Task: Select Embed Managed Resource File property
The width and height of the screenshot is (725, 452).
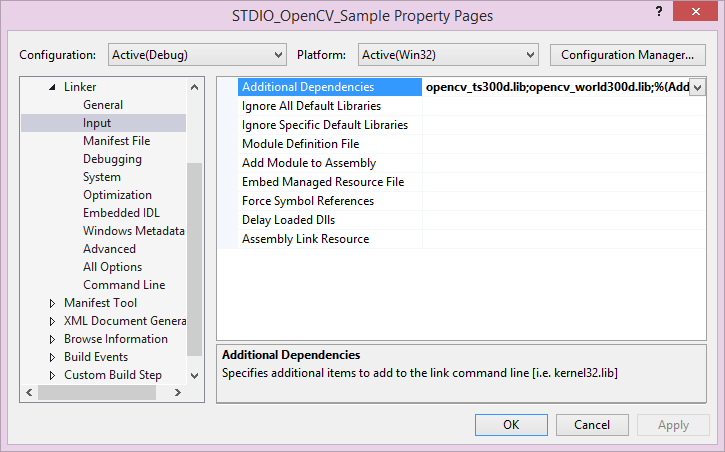Action: (323, 182)
